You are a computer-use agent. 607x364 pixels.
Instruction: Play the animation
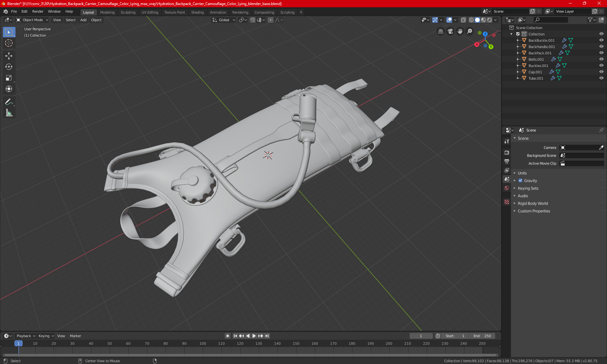click(254, 336)
